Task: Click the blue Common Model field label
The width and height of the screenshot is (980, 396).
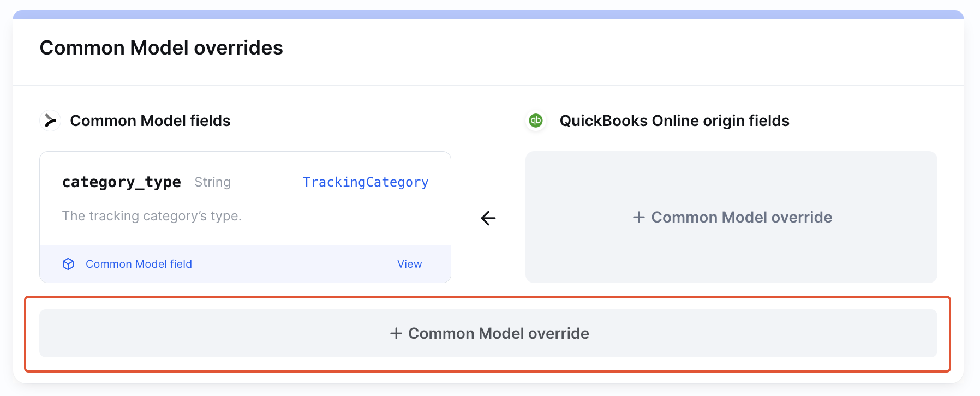Action: (x=139, y=264)
